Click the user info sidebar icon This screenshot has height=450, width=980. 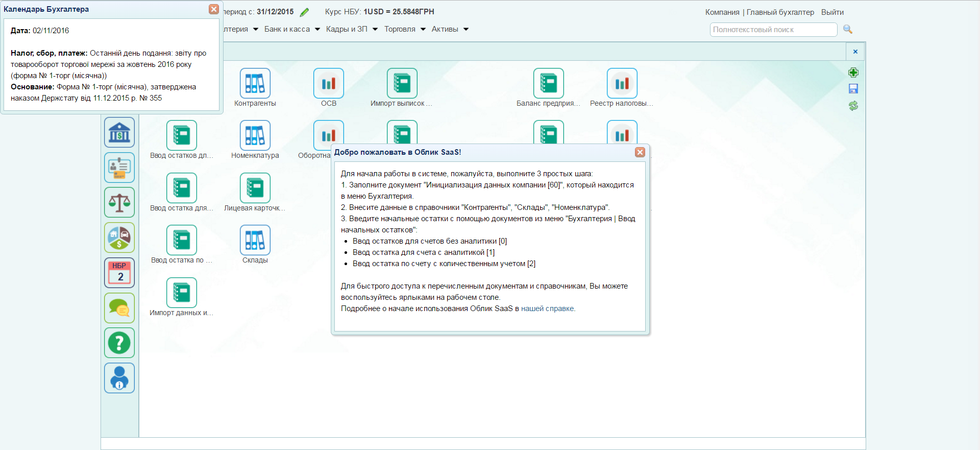click(119, 378)
